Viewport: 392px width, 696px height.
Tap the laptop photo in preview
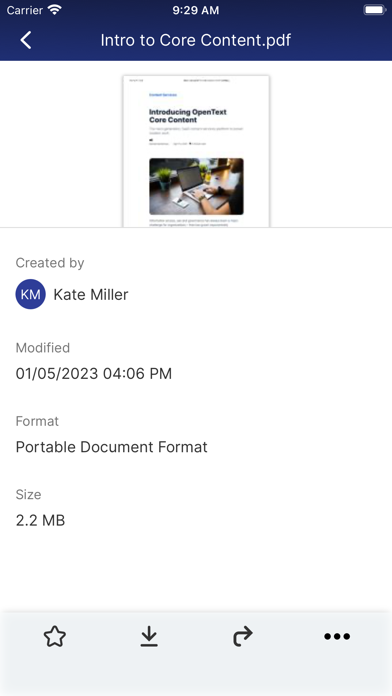pos(196,186)
